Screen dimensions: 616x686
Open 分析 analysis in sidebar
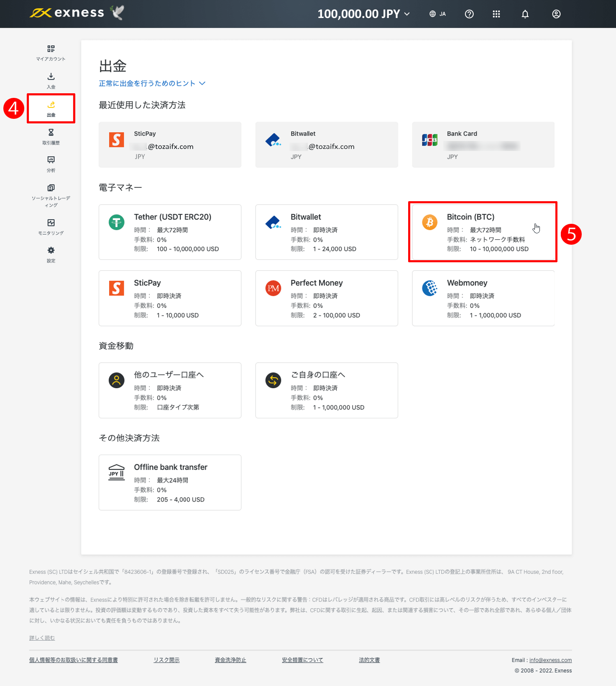point(51,164)
